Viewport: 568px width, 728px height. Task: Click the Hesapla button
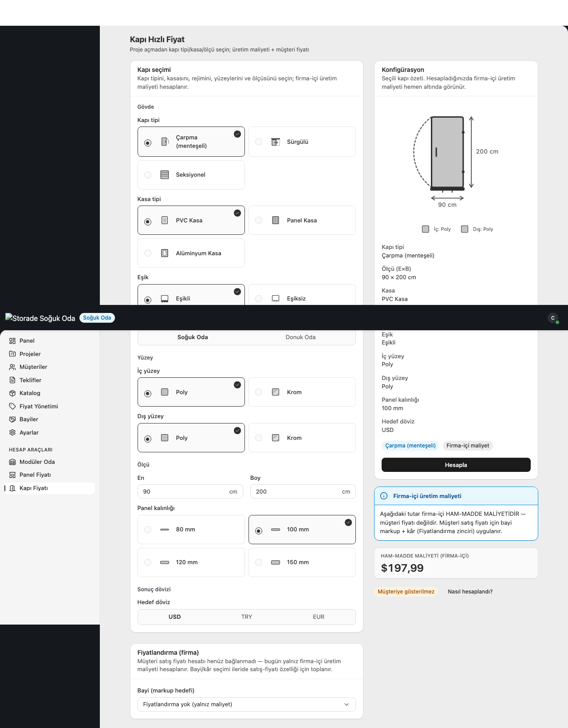pyautogui.click(x=456, y=465)
